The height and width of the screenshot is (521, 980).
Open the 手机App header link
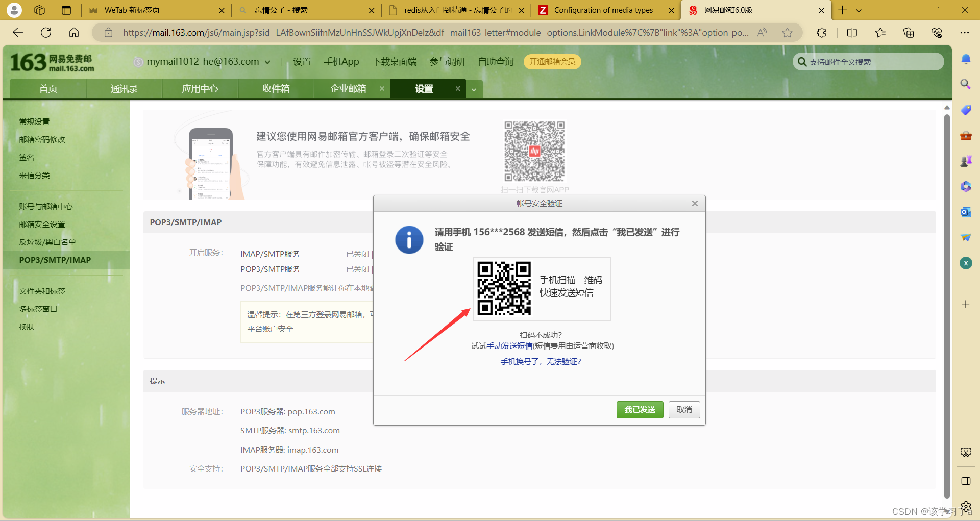click(x=341, y=62)
